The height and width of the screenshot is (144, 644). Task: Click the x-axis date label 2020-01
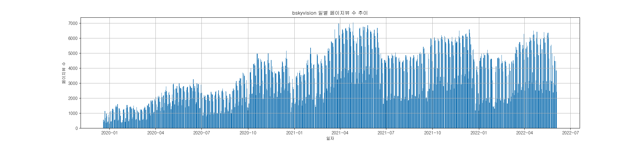pyautogui.click(x=109, y=133)
